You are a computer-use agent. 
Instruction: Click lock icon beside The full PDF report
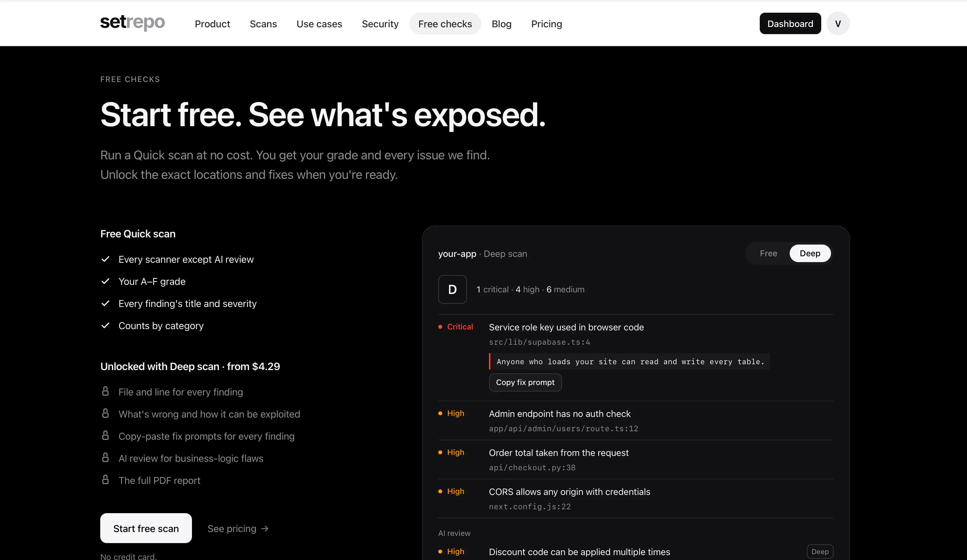(x=105, y=480)
